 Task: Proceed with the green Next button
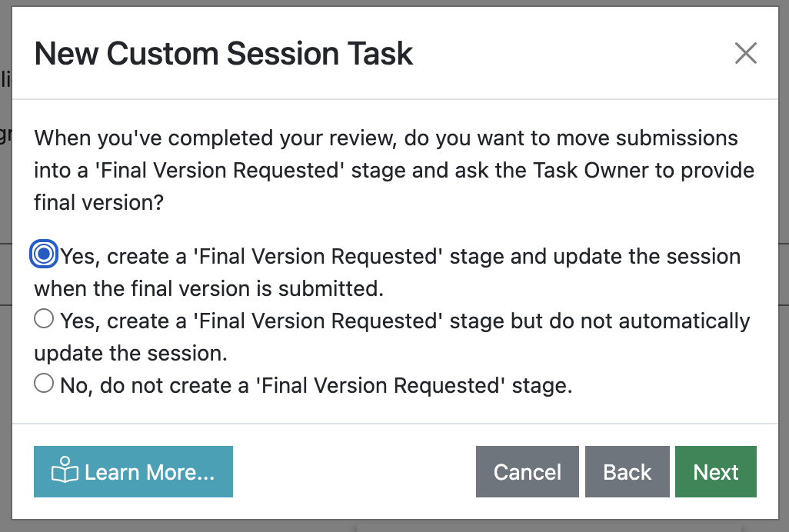(715, 472)
